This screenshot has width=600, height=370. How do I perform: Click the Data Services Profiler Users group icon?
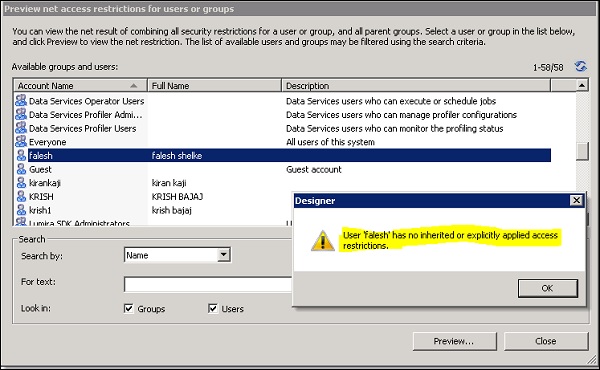click(21, 128)
